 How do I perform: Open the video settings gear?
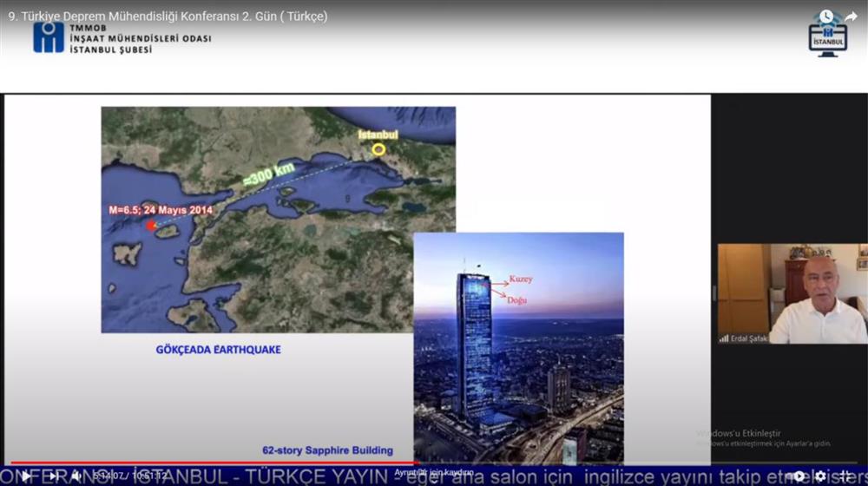click(821, 476)
